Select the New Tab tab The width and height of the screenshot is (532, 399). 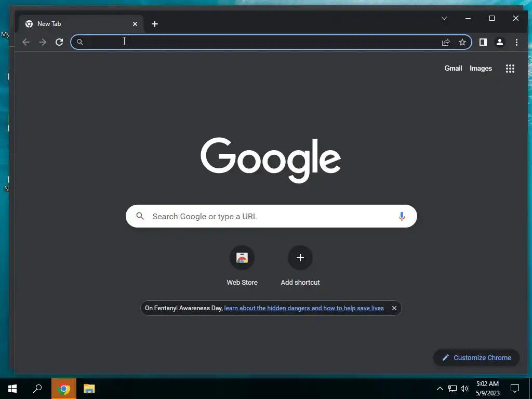click(x=82, y=24)
